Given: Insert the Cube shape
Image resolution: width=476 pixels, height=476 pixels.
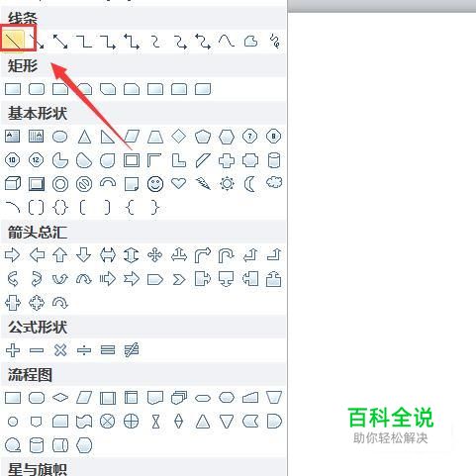Looking at the screenshot, I should coord(13,184).
